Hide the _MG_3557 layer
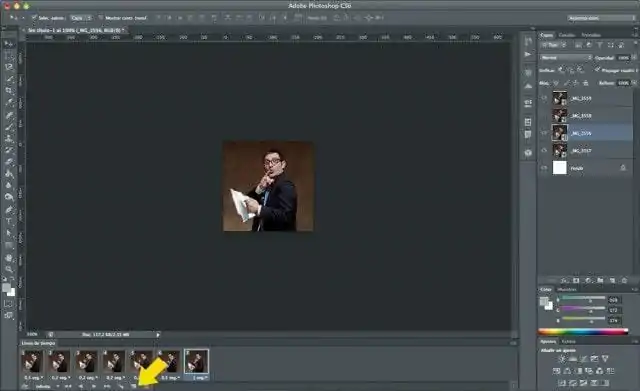Viewport: 640px width, 391px height. tap(544, 151)
